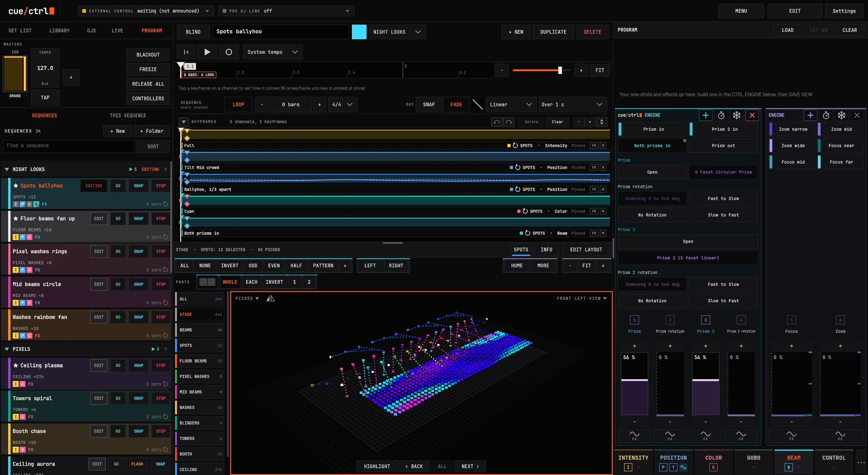Image resolution: width=868 pixels, height=475 pixels.
Task: Click the cyan sequence color swatch
Action: (359, 32)
